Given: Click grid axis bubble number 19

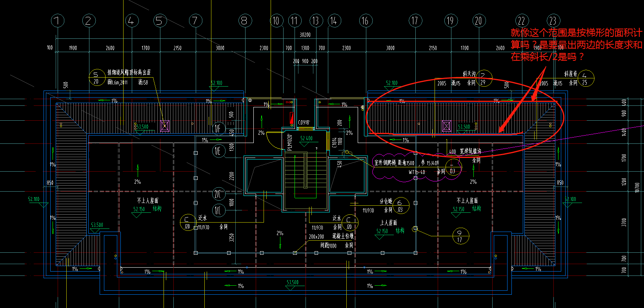Looking at the screenshot, I should 451,21.
